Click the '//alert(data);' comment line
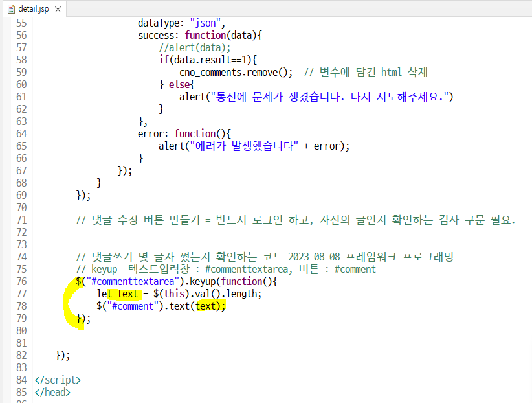532x403 pixels. [x=194, y=47]
